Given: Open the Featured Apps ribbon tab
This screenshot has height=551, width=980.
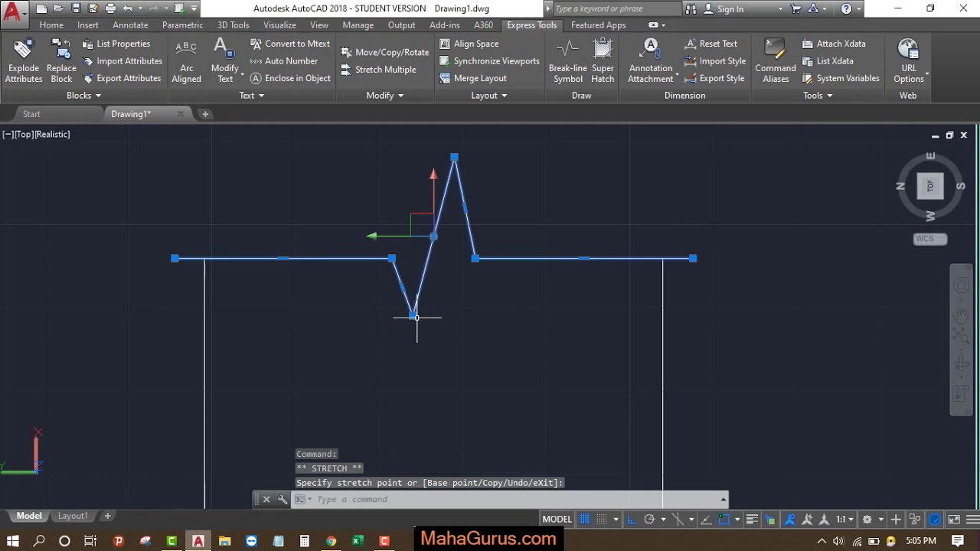Looking at the screenshot, I should [598, 25].
